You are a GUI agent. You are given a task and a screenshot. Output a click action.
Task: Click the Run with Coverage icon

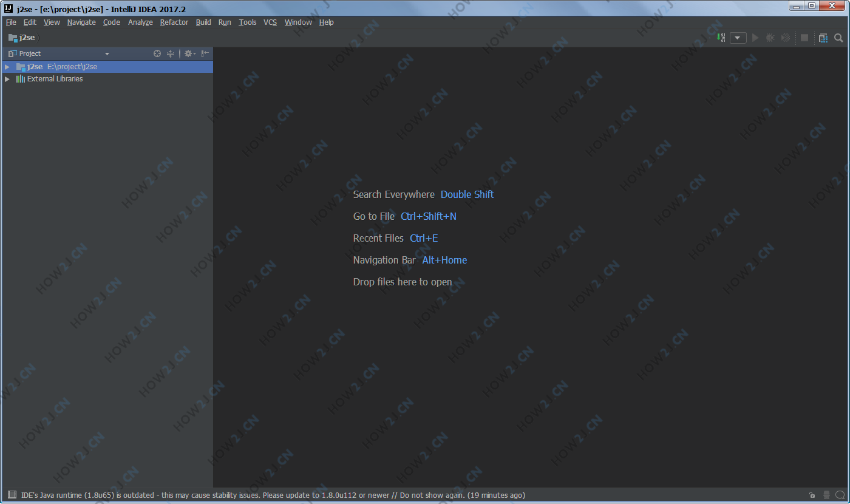tap(786, 38)
